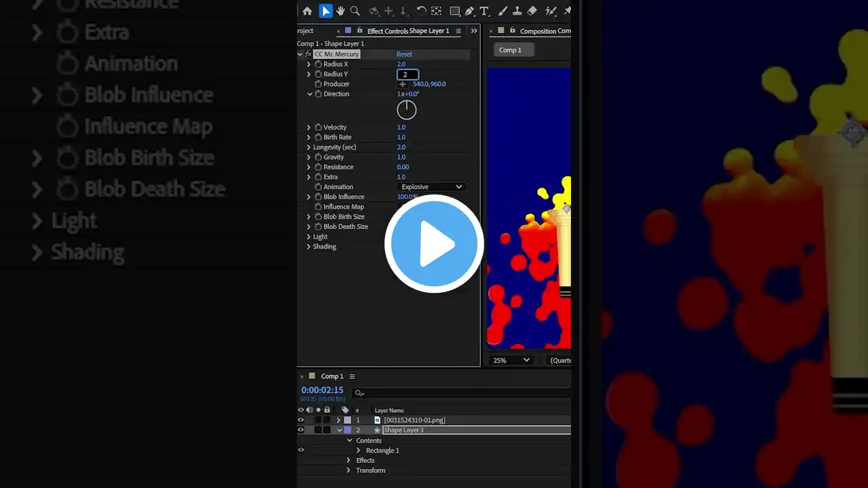Click the Comp 1 timeline tab
Image resolution: width=868 pixels, height=488 pixels.
coord(332,376)
